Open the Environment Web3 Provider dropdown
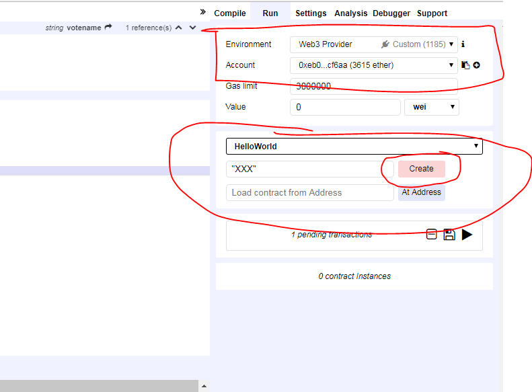532x392 pixels. click(373, 44)
